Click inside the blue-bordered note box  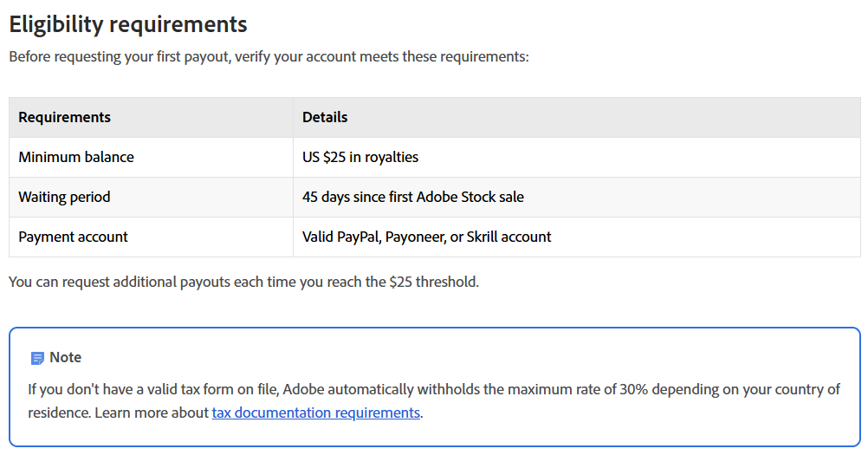coord(435,387)
